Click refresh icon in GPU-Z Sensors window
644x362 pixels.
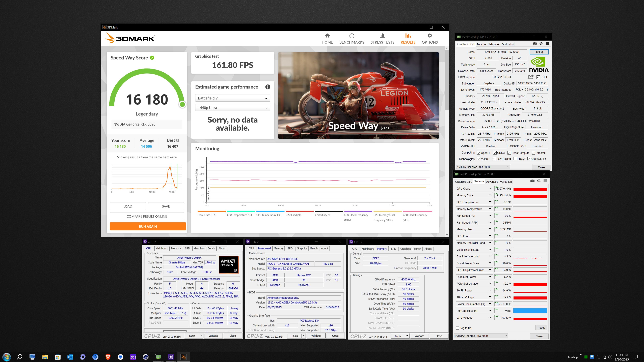[x=539, y=181]
